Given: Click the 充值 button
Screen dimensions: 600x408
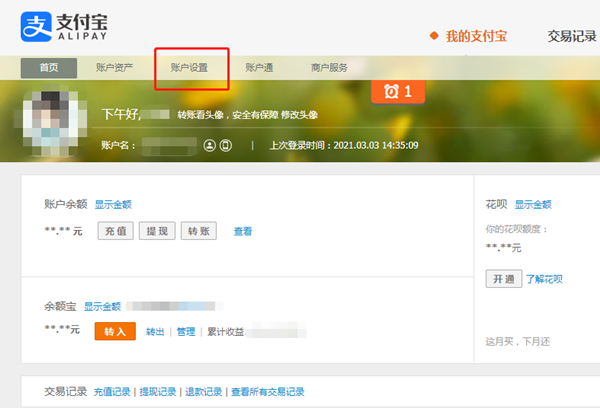Looking at the screenshot, I should (116, 231).
